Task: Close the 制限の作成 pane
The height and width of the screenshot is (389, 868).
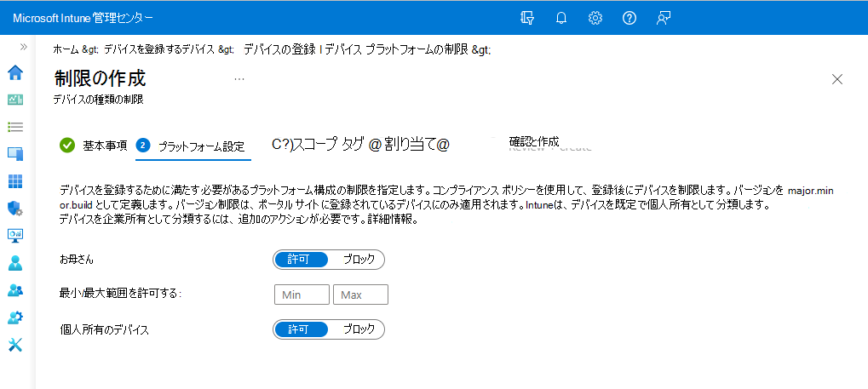Action: pos(837,79)
